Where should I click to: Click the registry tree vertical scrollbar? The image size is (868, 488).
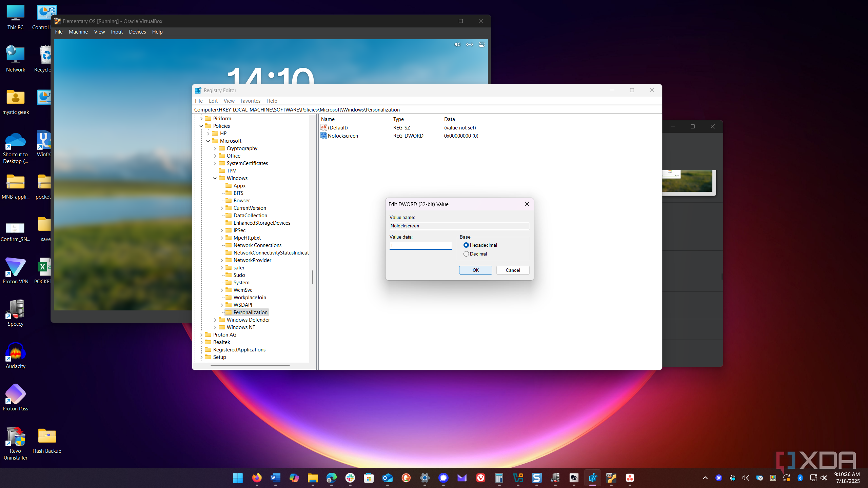(x=312, y=277)
